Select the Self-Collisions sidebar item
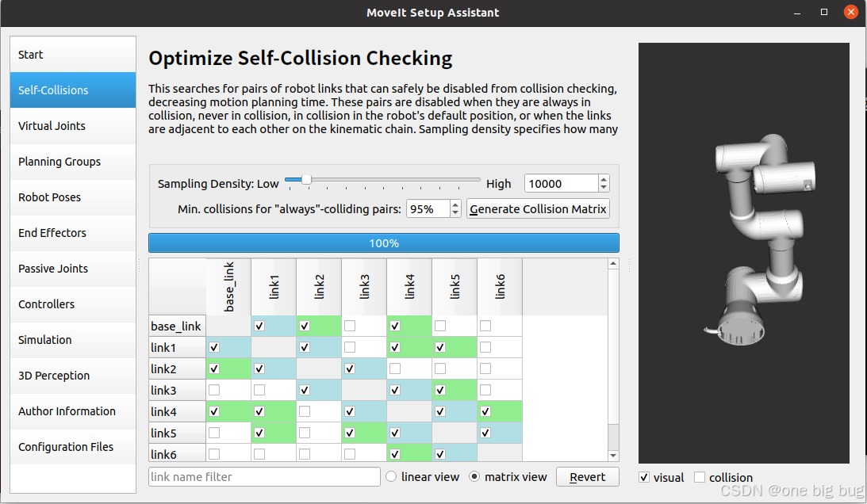This screenshot has height=504, width=867. pyautogui.click(x=73, y=90)
